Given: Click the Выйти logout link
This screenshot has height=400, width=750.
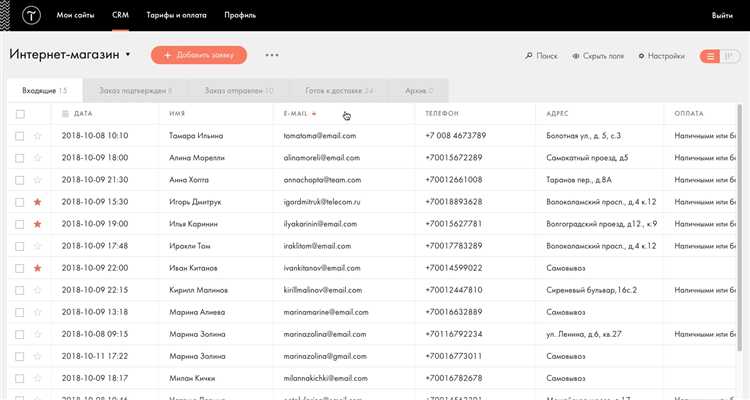Looking at the screenshot, I should point(722,15).
